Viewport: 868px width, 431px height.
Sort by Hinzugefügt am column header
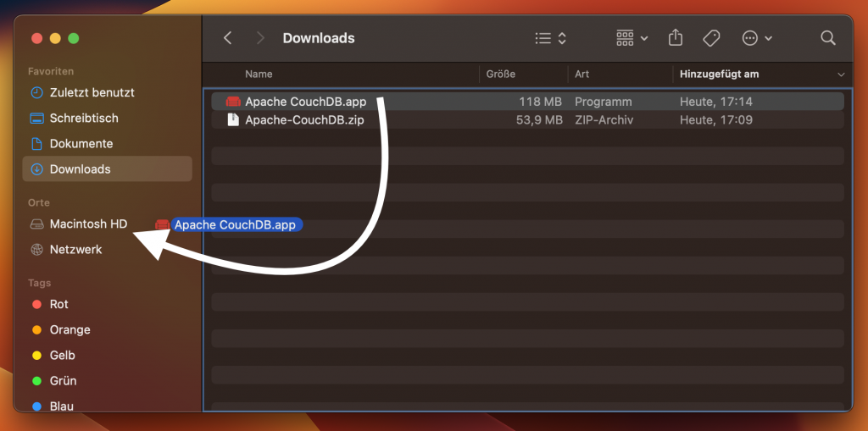click(x=719, y=75)
